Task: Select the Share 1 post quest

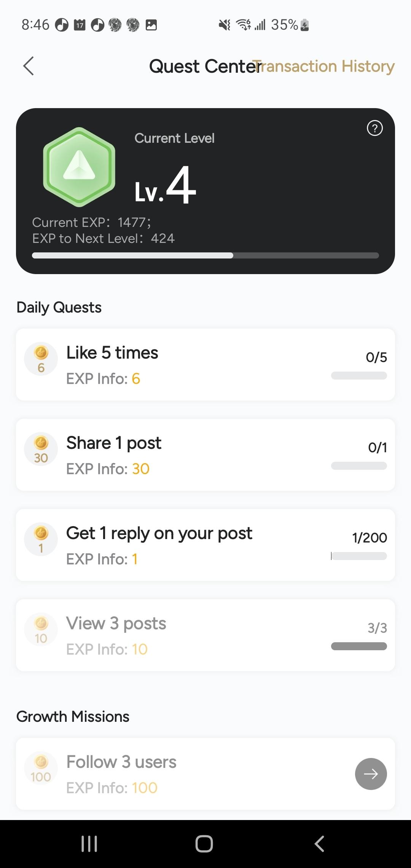Action: 114,443
